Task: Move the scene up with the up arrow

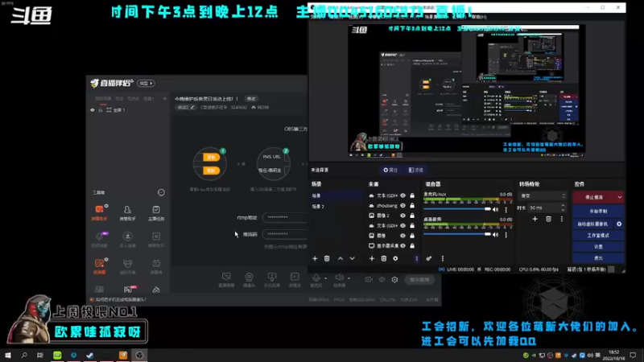Action: coord(341,258)
